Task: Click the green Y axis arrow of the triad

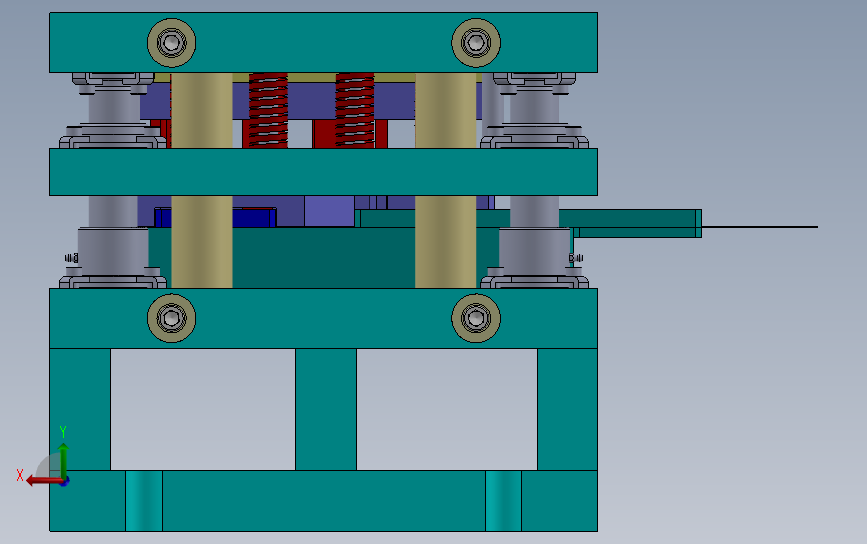Action: 63,460
